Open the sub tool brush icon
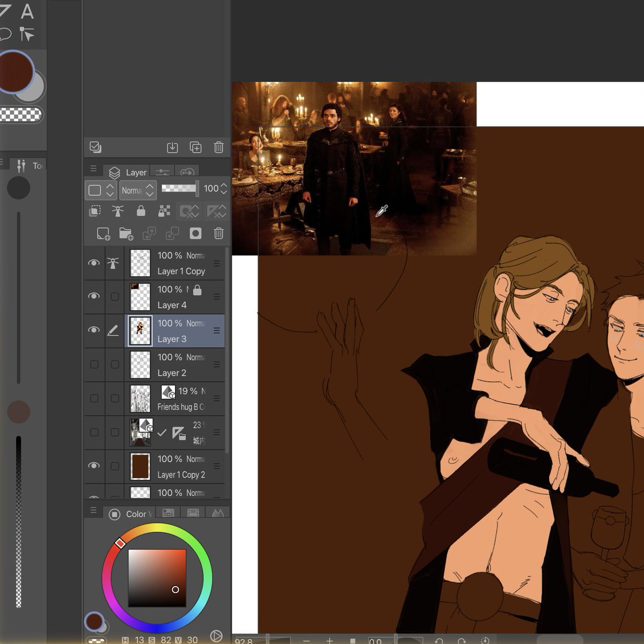Viewport: 644px width, 644px height. (21, 166)
